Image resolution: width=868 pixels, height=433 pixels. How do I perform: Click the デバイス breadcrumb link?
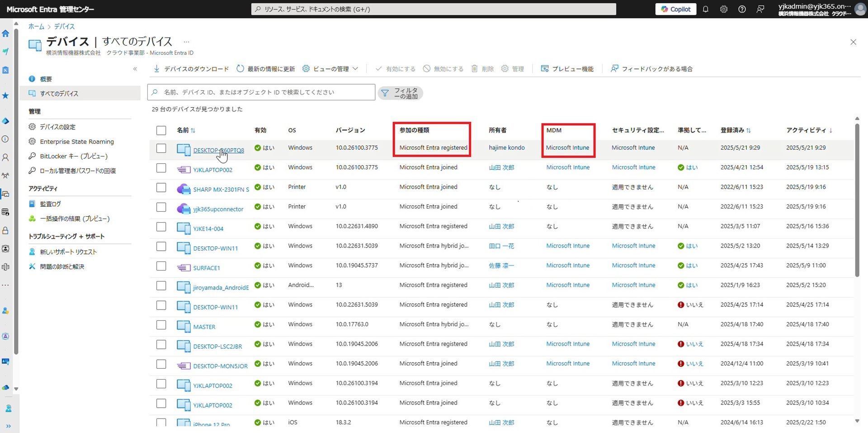(x=65, y=27)
